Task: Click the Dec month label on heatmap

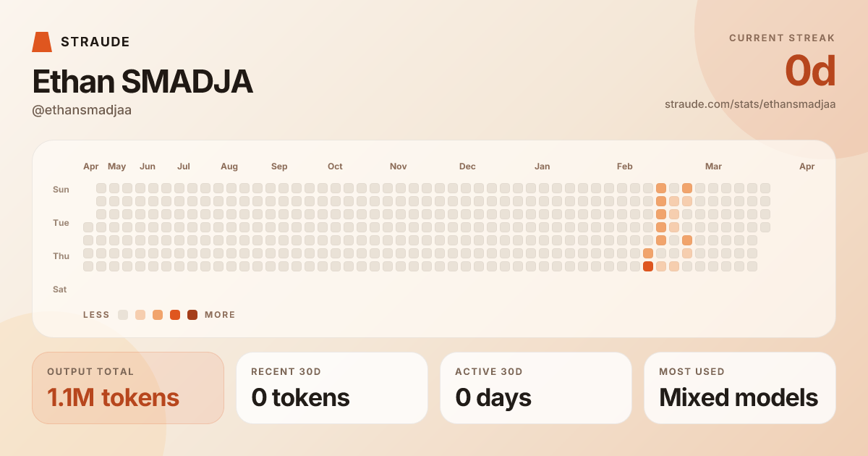Action: tap(467, 166)
